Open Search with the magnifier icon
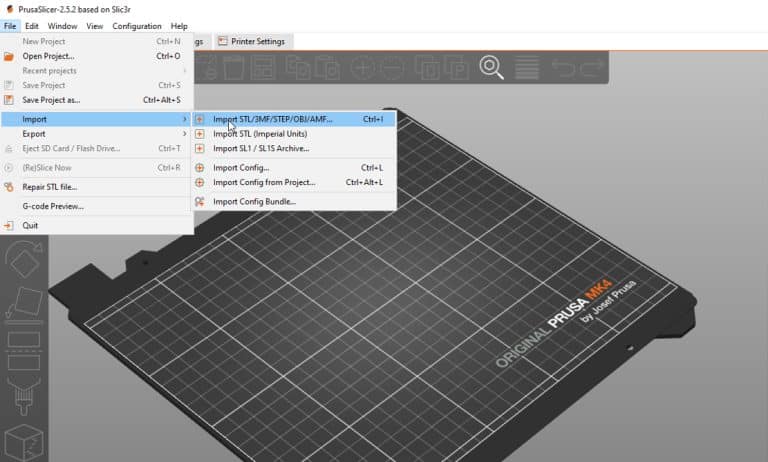This screenshot has width=768, height=462. (491, 68)
